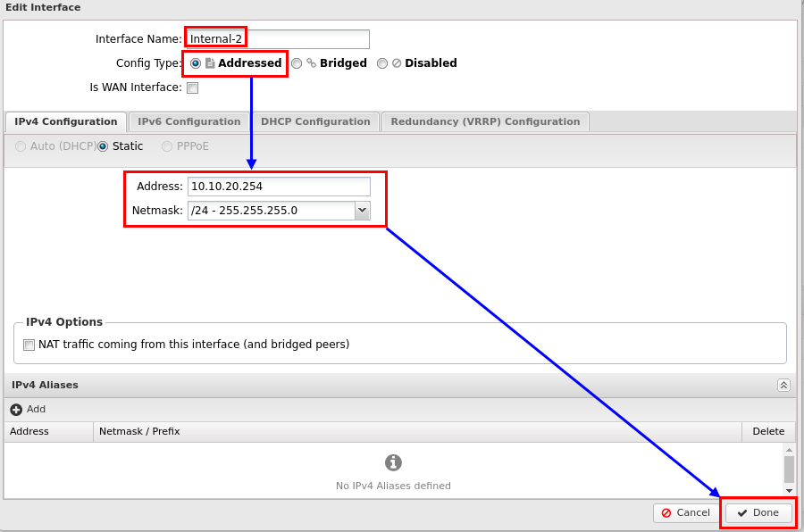Click the aliases list scrollbar down arrow

pos(789,490)
